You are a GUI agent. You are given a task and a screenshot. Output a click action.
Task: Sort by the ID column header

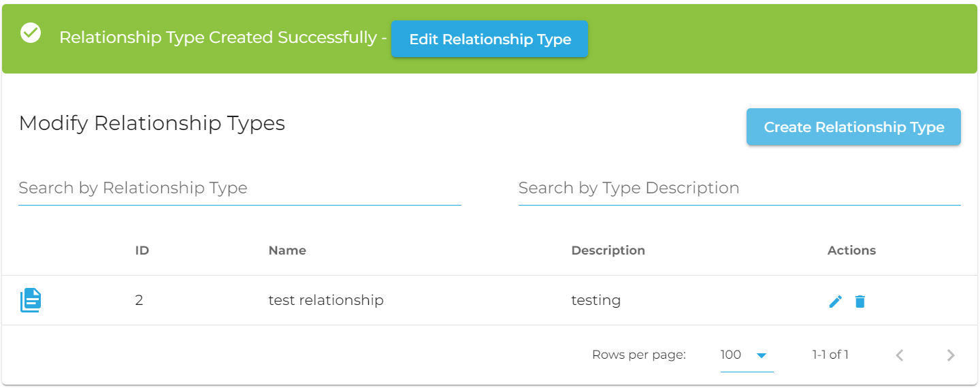pyautogui.click(x=142, y=250)
